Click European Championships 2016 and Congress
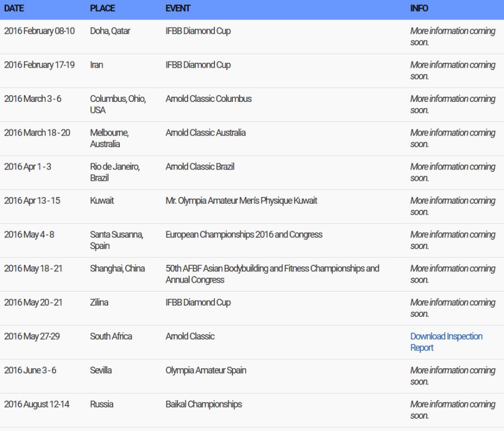Viewport: 504px width, 431px height. click(244, 235)
